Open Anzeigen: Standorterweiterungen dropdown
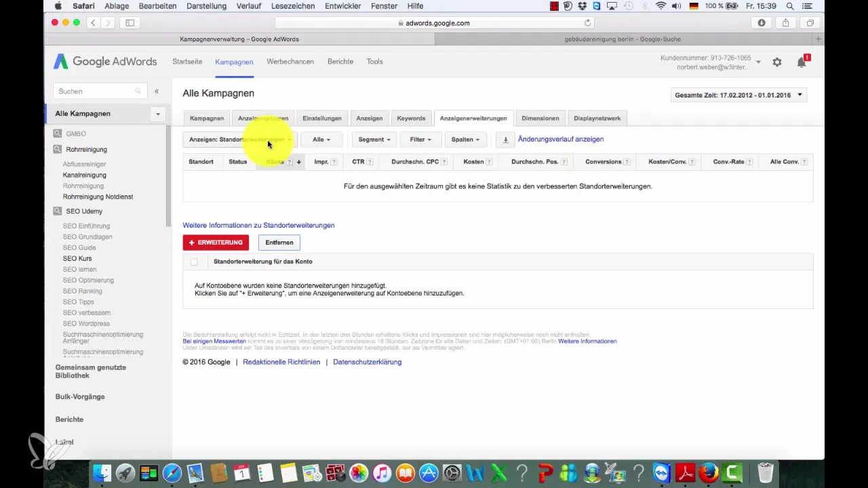 [240, 140]
